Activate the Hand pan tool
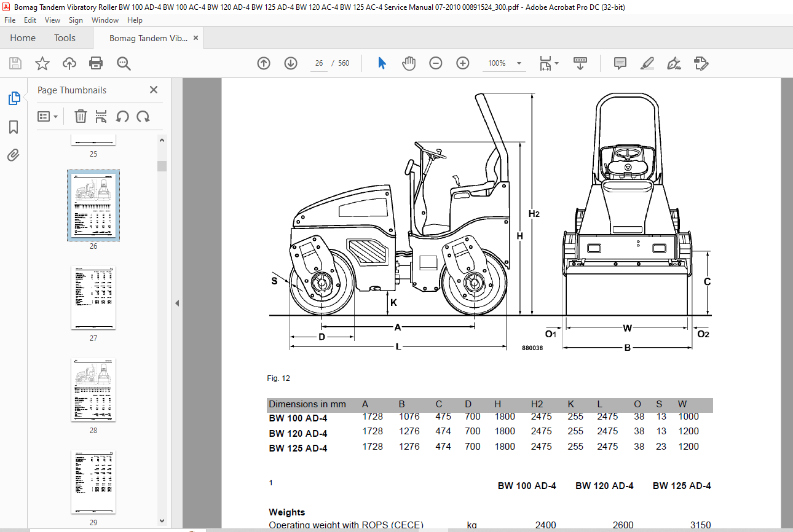The height and width of the screenshot is (532, 793). tap(409, 63)
